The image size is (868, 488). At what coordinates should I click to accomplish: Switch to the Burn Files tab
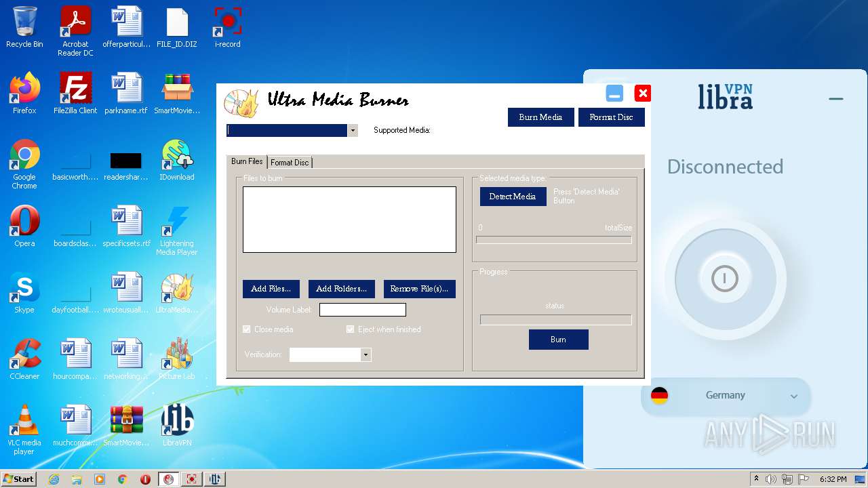click(247, 161)
